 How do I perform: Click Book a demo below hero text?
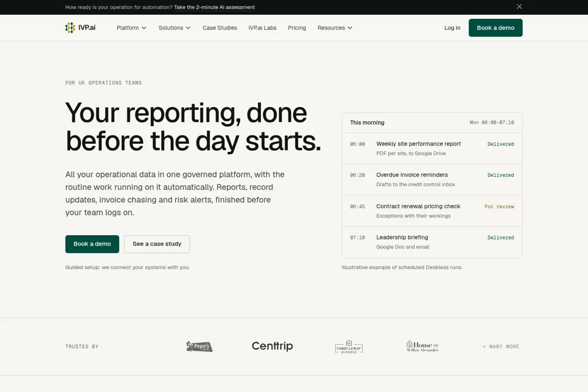tap(92, 244)
